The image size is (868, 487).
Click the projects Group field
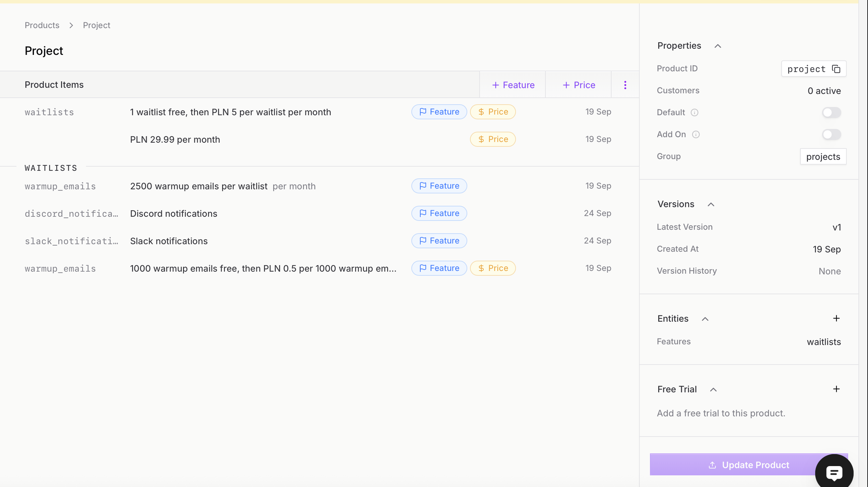[x=823, y=157]
